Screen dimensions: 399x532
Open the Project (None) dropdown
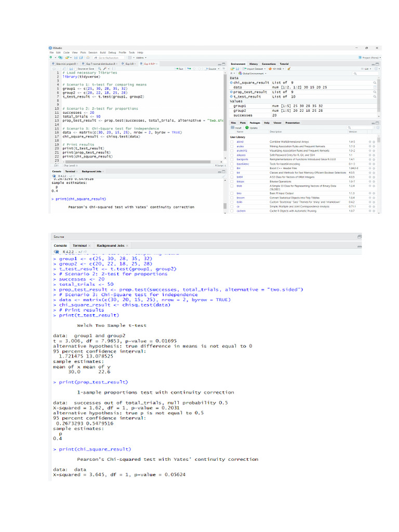point(370,58)
